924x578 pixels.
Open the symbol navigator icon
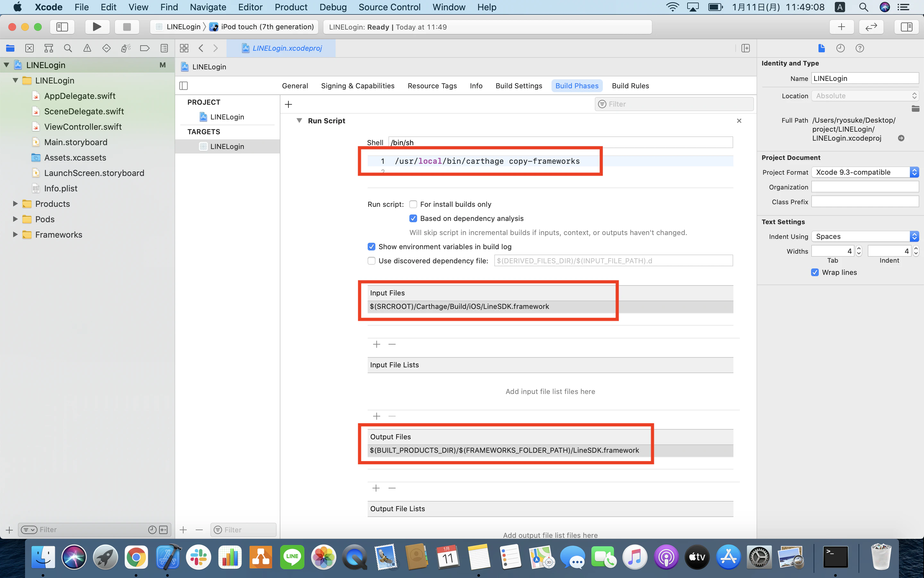(48, 48)
